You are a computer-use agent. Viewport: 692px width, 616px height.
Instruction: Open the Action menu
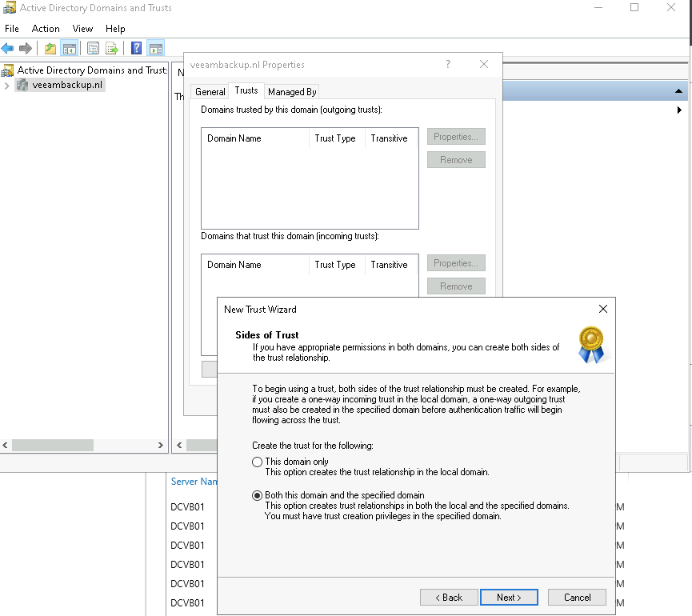coord(46,28)
